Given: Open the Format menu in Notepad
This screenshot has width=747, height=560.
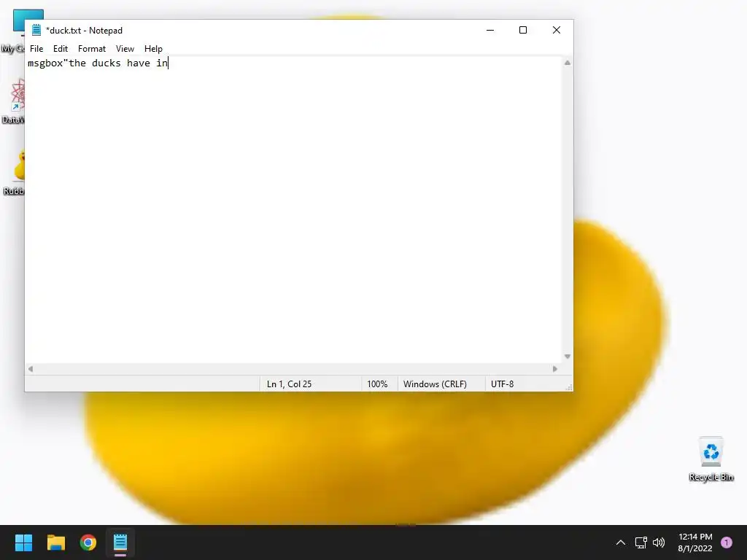Looking at the screenshot, I should pos(91,49).
